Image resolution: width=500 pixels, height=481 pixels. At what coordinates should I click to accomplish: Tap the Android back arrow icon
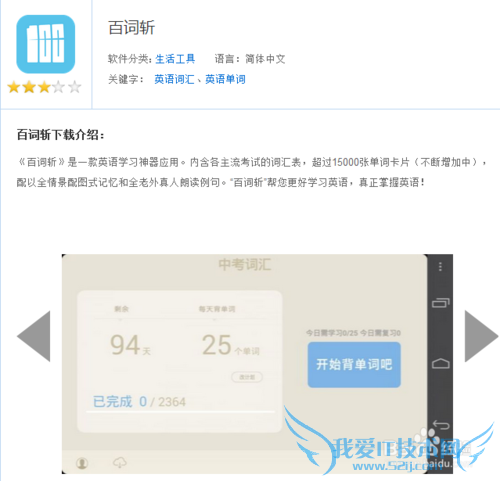pos(441,425)
